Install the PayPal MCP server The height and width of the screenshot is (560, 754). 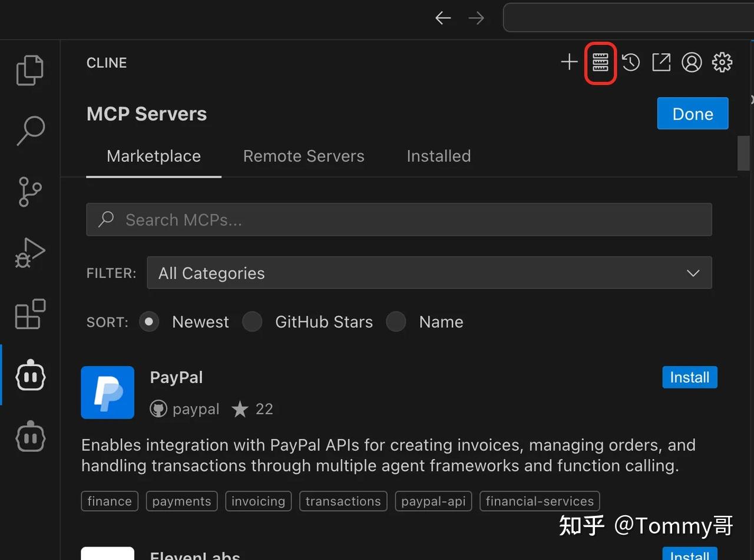tap(689, 377)
